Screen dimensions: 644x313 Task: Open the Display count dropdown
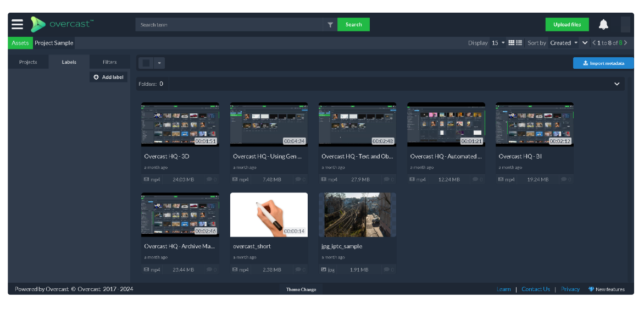498,43
